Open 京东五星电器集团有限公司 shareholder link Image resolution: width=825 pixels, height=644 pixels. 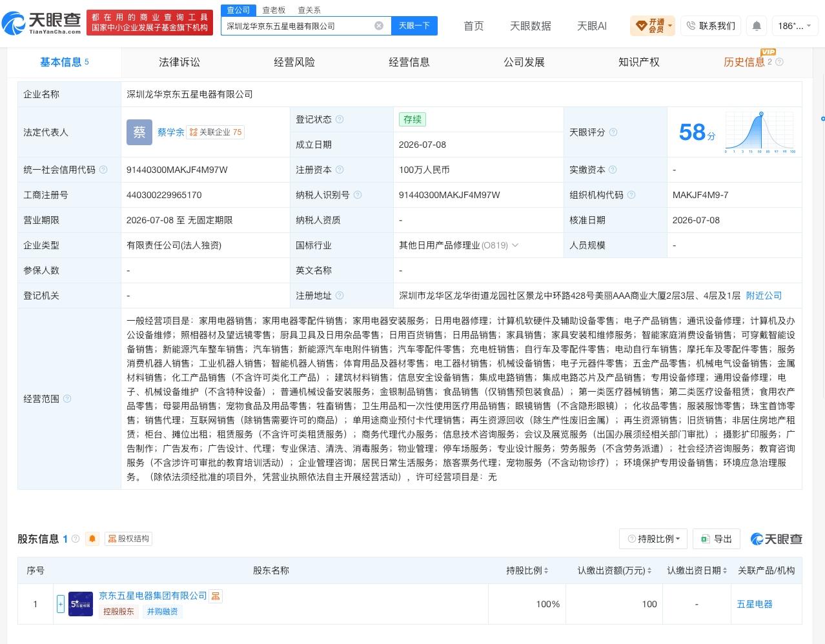tap(153, 596)
